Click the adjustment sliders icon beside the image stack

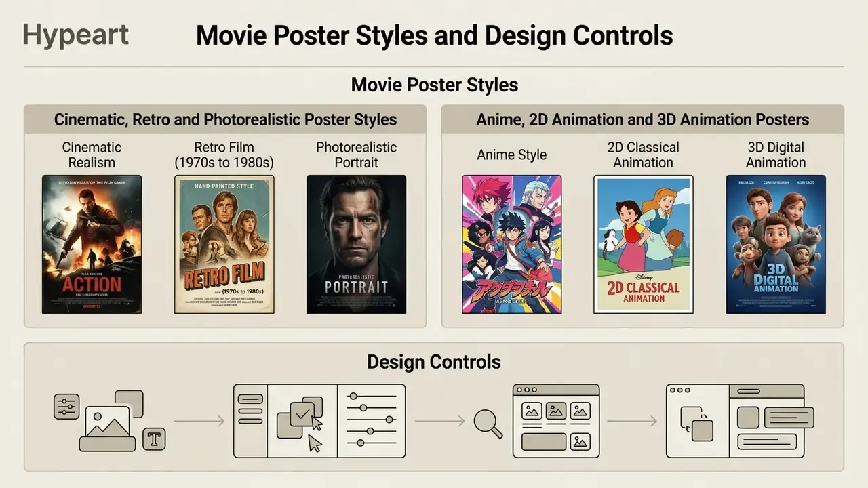pos(66,407)
